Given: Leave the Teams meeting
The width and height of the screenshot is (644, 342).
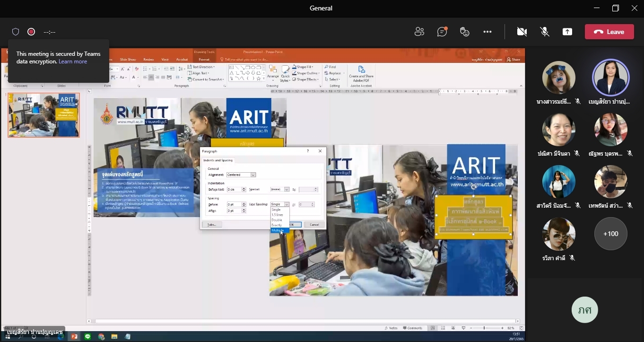Looking at the screenshot, I should coord(609,32).
